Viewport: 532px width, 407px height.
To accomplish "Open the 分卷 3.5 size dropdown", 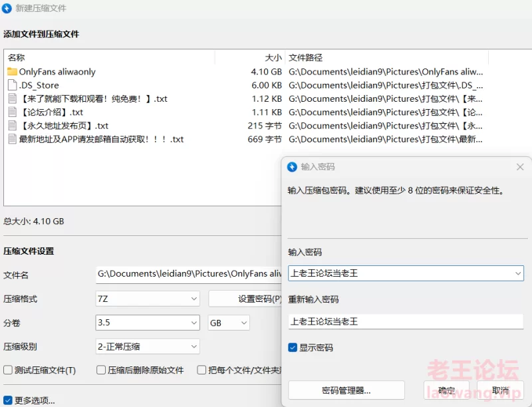I will 148,323.
